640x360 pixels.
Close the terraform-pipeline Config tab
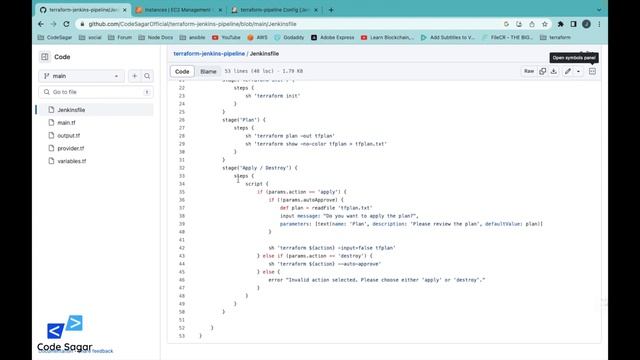click(x=316, y=10)
